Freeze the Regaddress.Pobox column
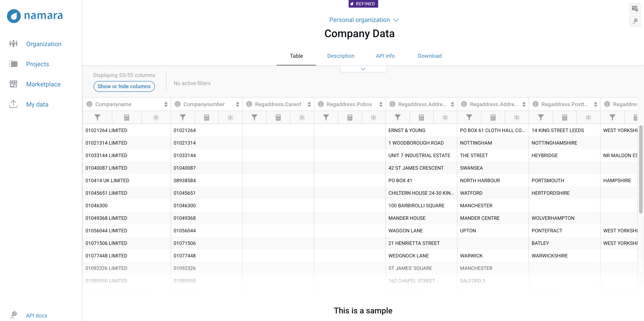 [x=373, y=118]
